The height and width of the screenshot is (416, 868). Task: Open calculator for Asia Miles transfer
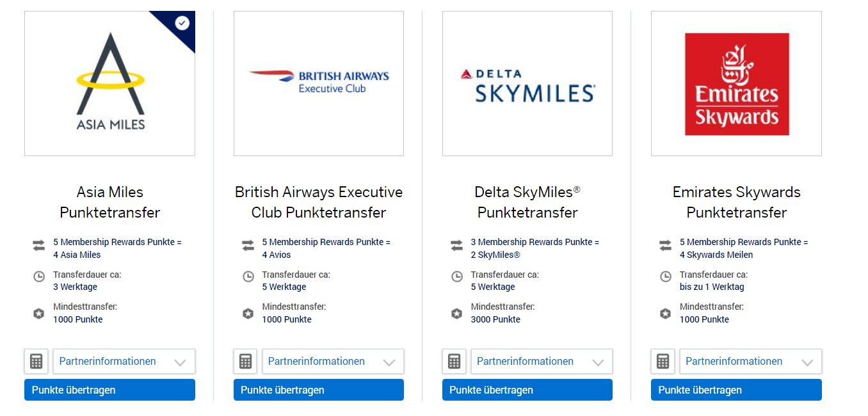[x=36, y=361]
